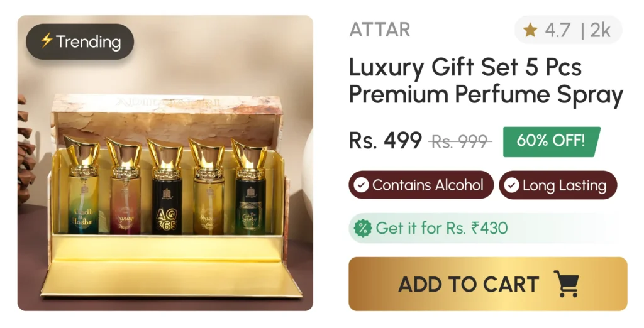Click the leftmost yellow-green perfume bottle
The image size is (644, 328).
(82, 185)
